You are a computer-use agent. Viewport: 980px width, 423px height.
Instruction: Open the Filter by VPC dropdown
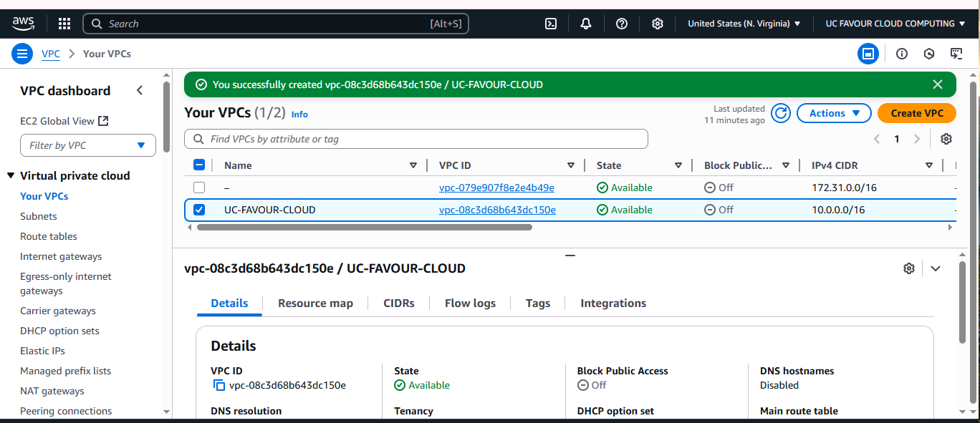click(x=88, y=145)
